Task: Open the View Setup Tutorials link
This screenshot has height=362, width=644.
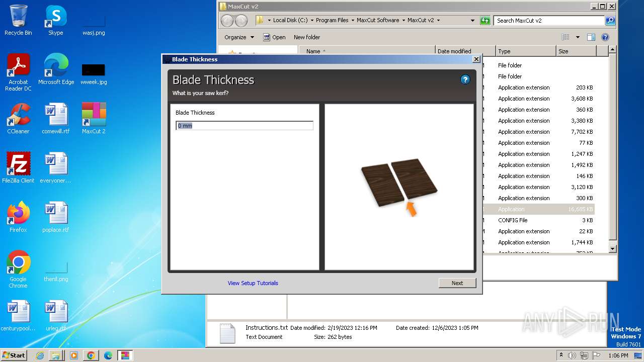Action: tap(253, 283)
